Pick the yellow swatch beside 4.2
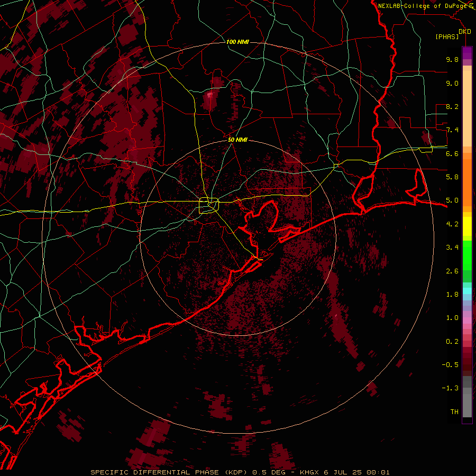 point(467,225)
